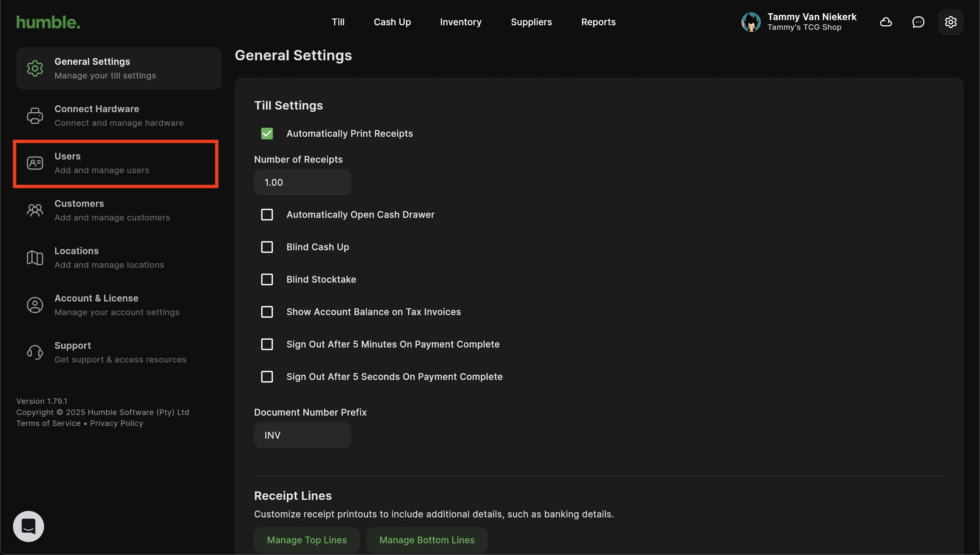
Task: Check Show Account Balance on Tax Invoices
Action: tap(267, 312)
